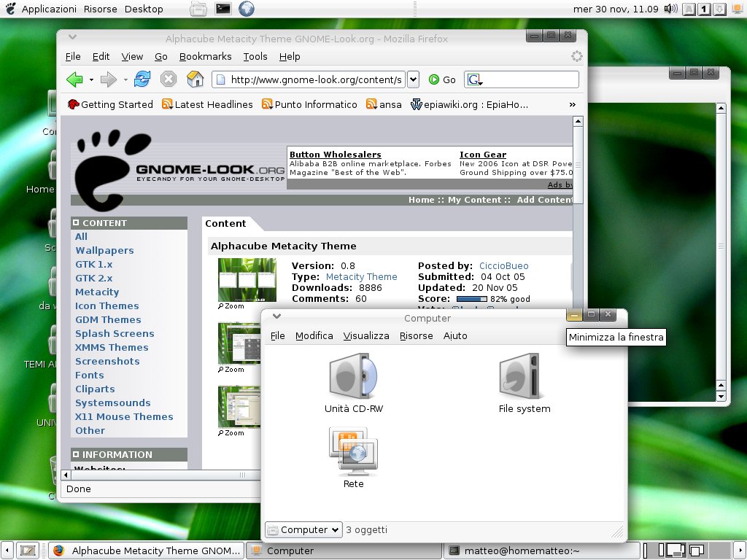Click the show desktop icon in bottom panel
This screenshot has height=560, width=747.
coord(28,551)
